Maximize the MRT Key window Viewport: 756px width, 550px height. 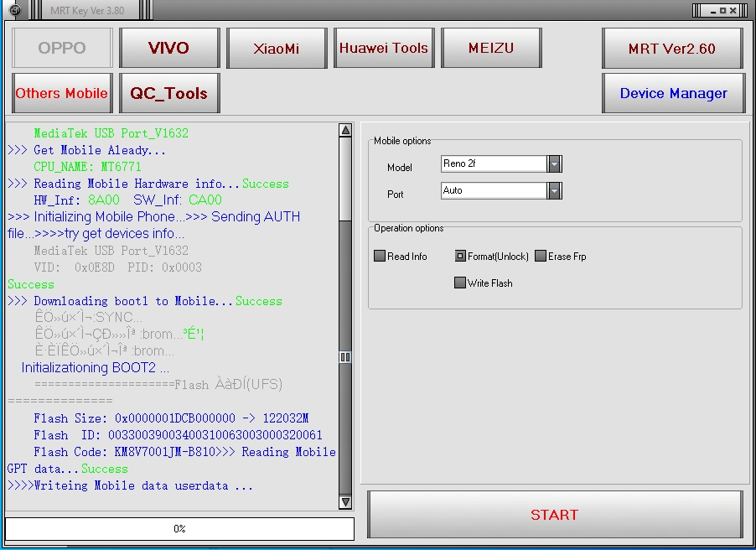coord(722,10)
